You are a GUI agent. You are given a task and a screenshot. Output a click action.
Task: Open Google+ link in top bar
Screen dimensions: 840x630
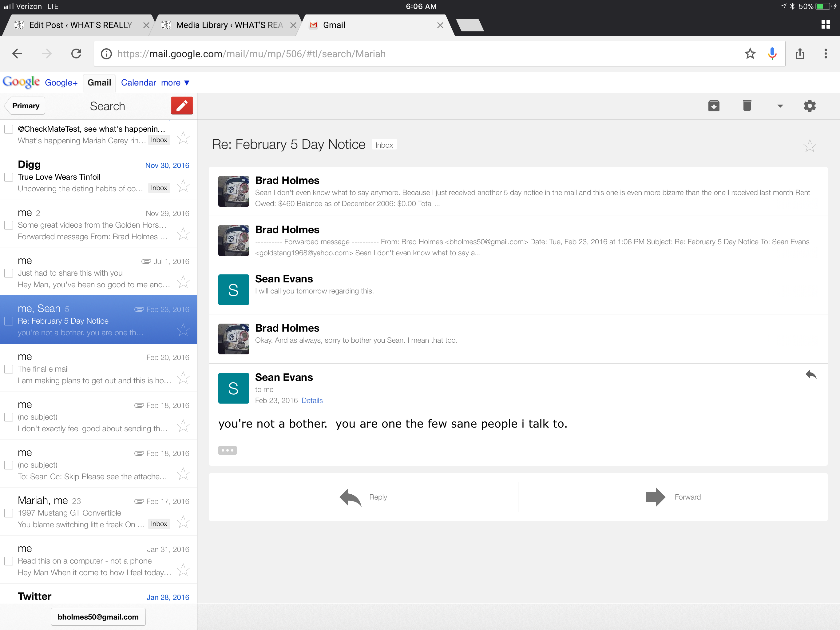pos(61,82)
